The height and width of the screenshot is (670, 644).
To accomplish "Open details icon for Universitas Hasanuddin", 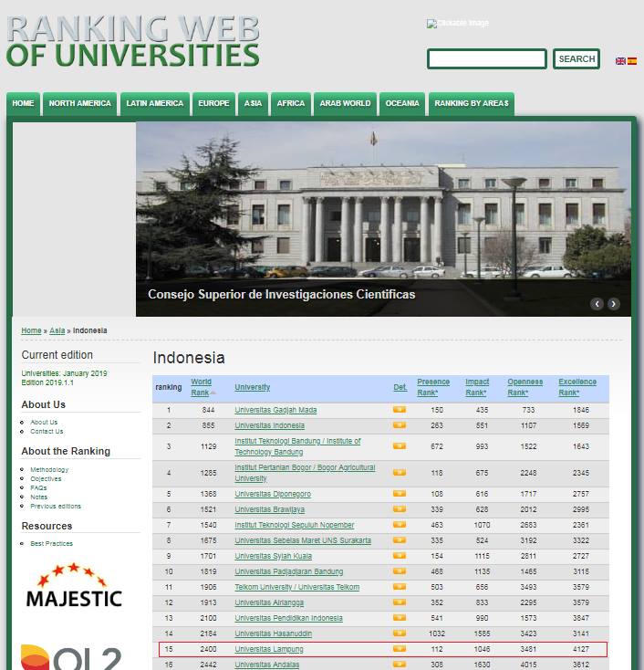I will tap(400, 633).
